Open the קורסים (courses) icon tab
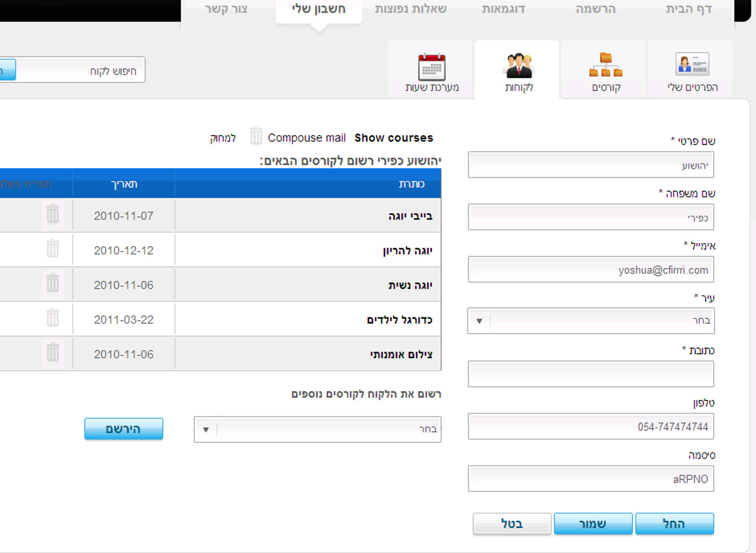This screenshot has width=756, height=553. (606, 65)
